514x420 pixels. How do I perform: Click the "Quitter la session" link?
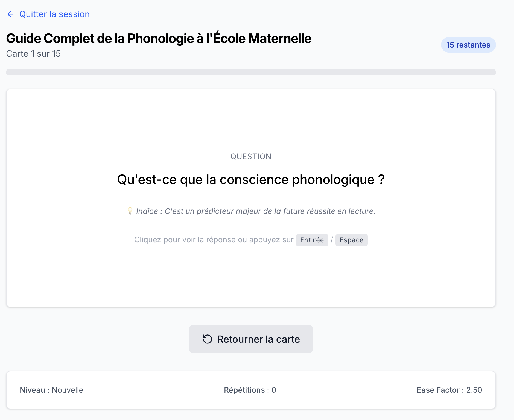(x=54, y=14)
